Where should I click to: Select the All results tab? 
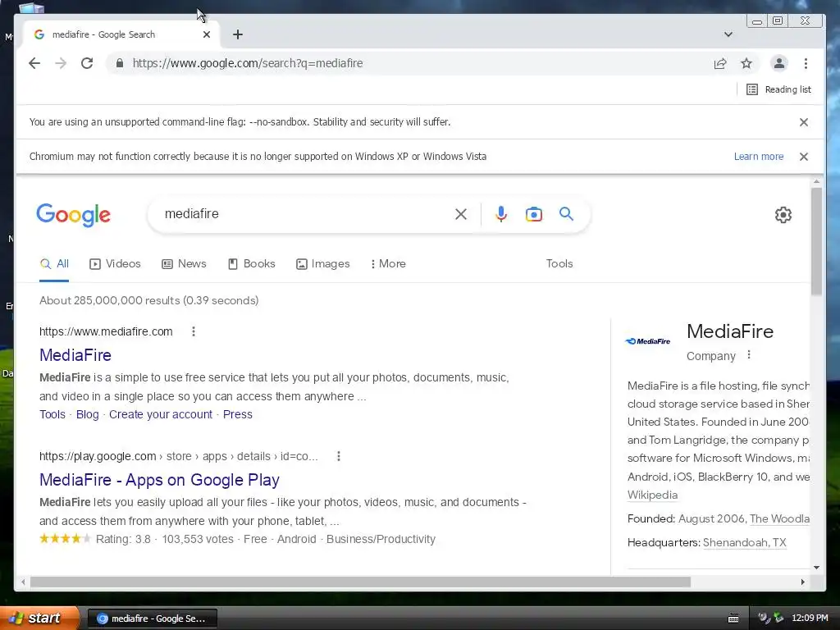[54, 263]
